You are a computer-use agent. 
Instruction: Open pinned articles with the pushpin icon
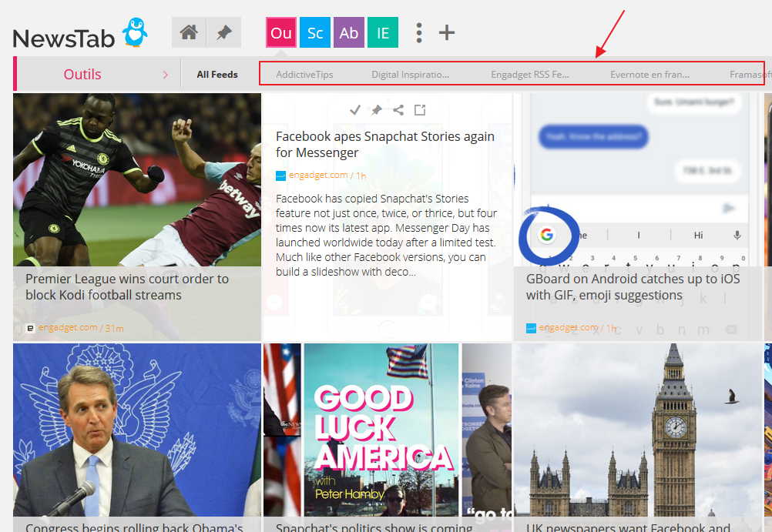224,32
